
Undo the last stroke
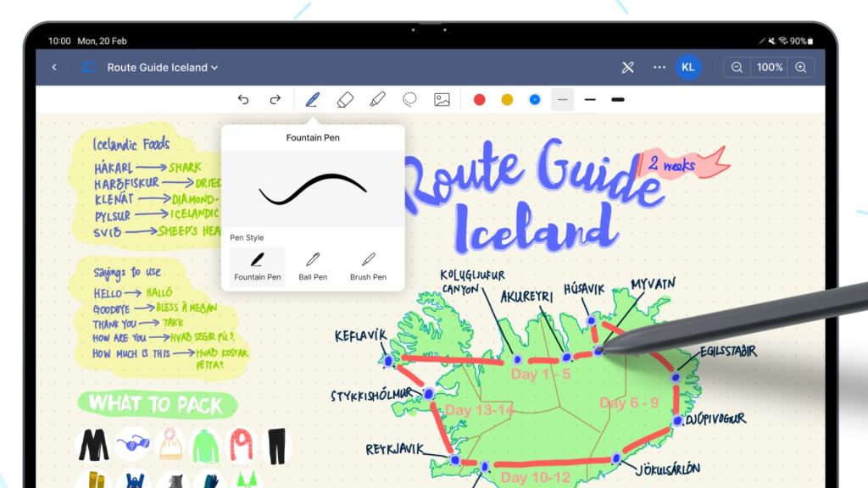[243, 100]
